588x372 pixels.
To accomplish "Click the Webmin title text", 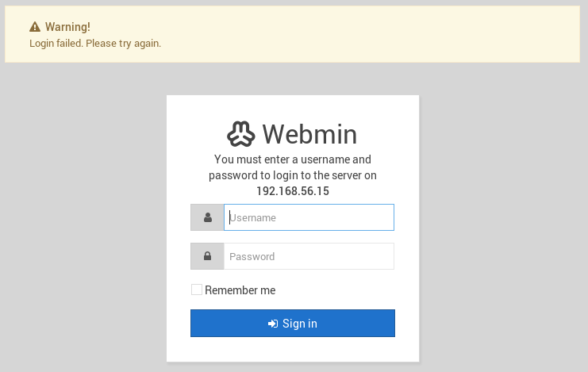I will (309, 134).
